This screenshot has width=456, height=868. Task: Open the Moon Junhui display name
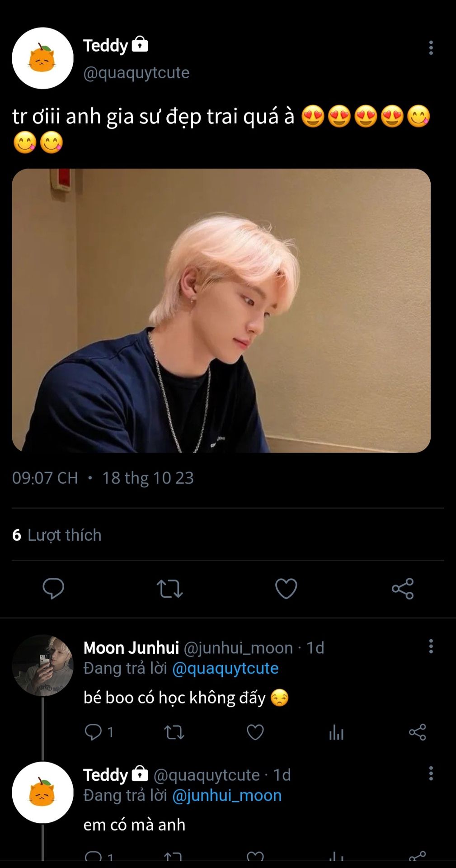[x=131, y=648]
